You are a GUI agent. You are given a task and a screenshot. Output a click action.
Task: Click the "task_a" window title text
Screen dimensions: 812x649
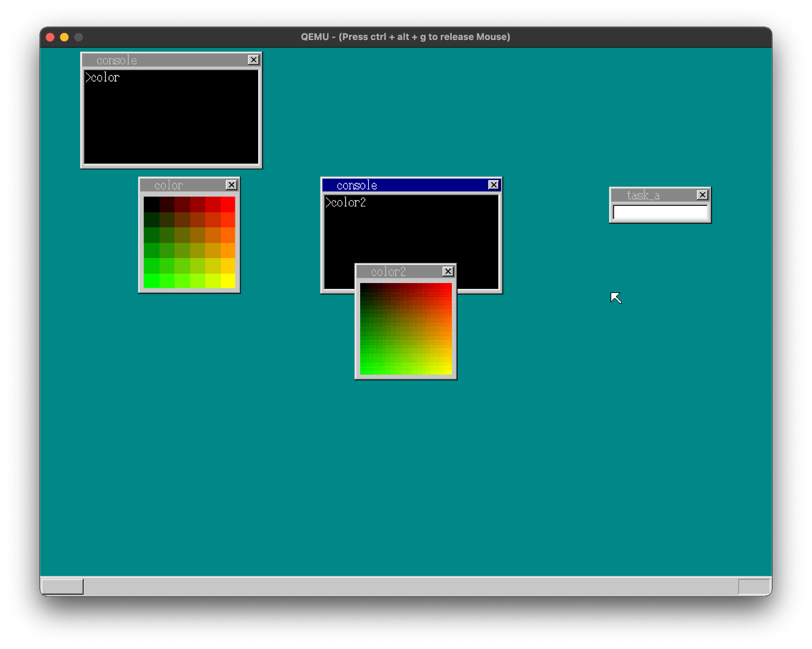click(x=643, y=195)
